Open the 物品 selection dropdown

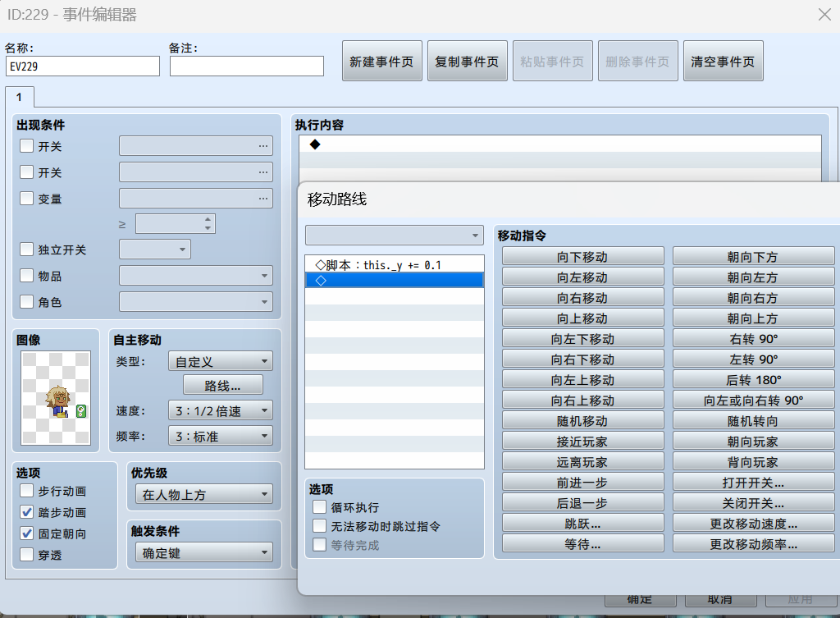tap(196, 276)
